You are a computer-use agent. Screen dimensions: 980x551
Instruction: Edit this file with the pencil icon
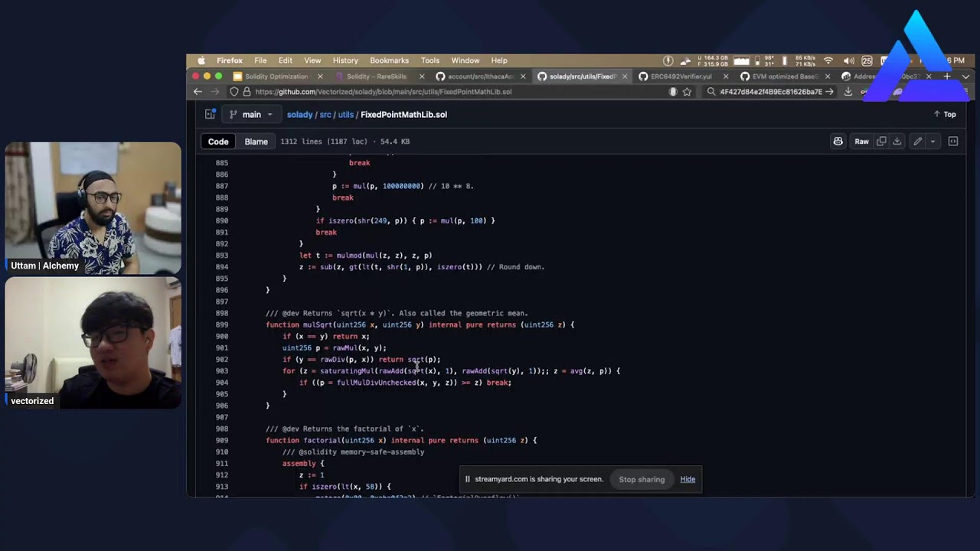click(917, 142)
